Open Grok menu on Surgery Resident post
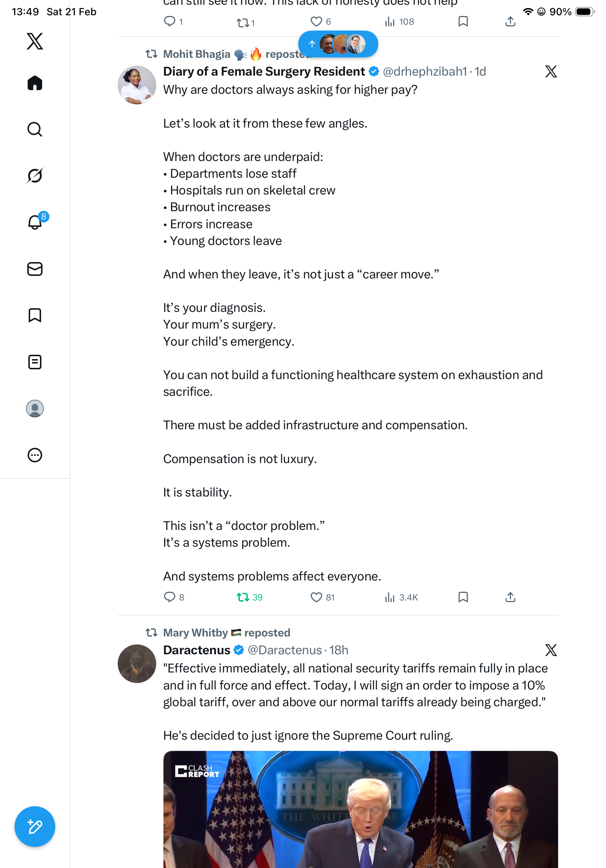The height and width of the screenshot is (868, 606). pyautogui.click(x=550, y=72)
